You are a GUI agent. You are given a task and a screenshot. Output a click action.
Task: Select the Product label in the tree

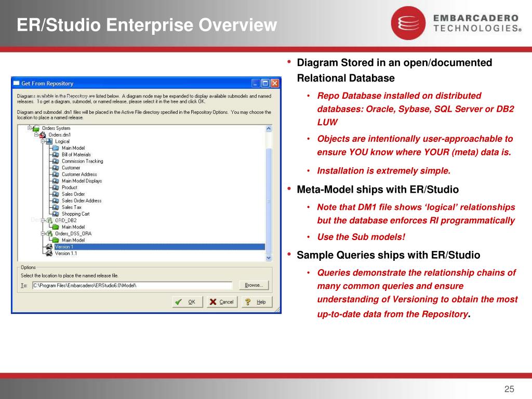pos(70,188)
